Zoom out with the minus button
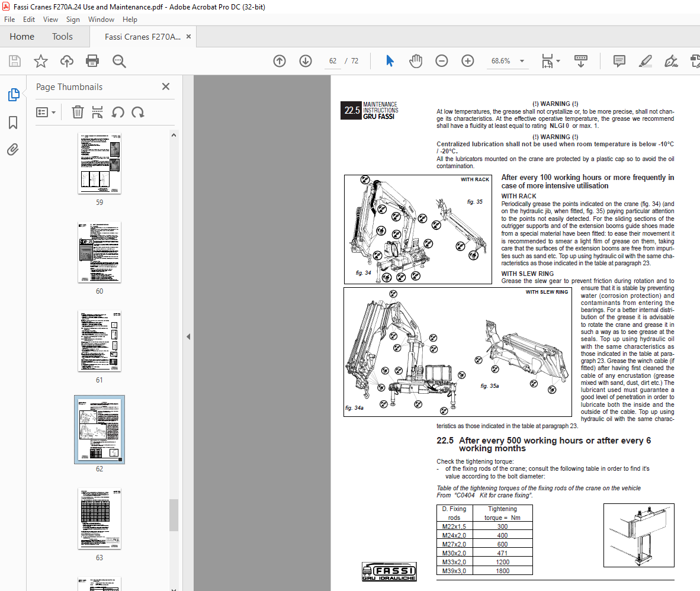 (x=442, y=61)
